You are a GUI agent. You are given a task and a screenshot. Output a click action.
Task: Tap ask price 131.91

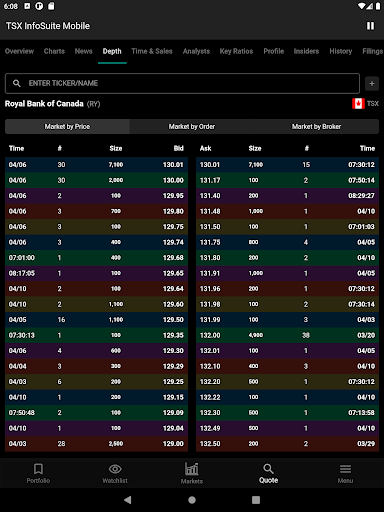click(x=210, y=273)
